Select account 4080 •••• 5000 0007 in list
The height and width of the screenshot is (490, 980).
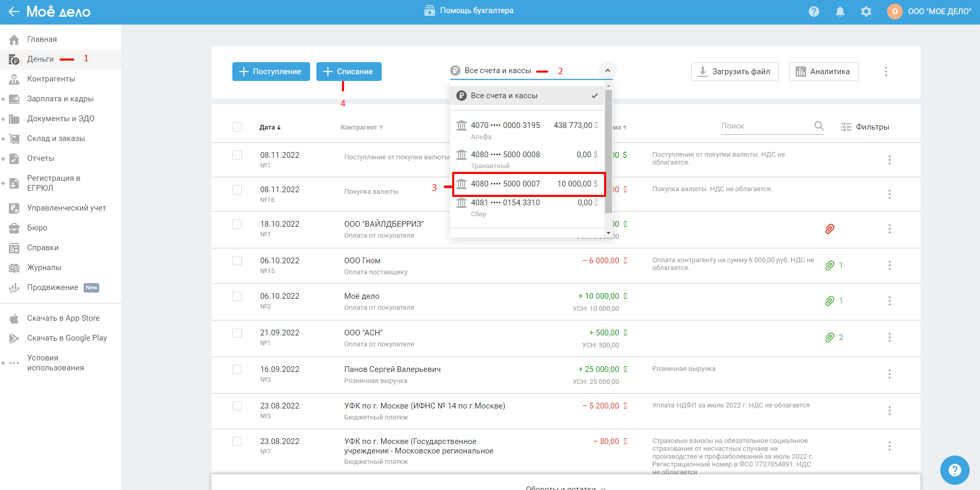527,184
